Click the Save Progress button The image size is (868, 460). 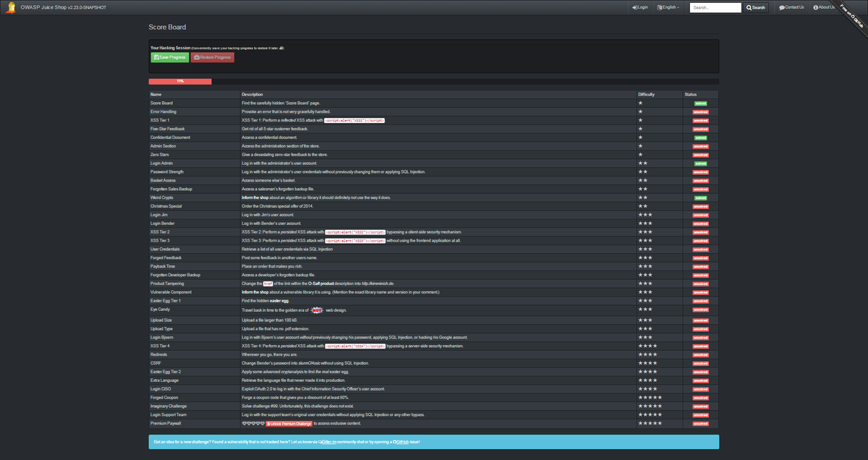click(169, 57)
